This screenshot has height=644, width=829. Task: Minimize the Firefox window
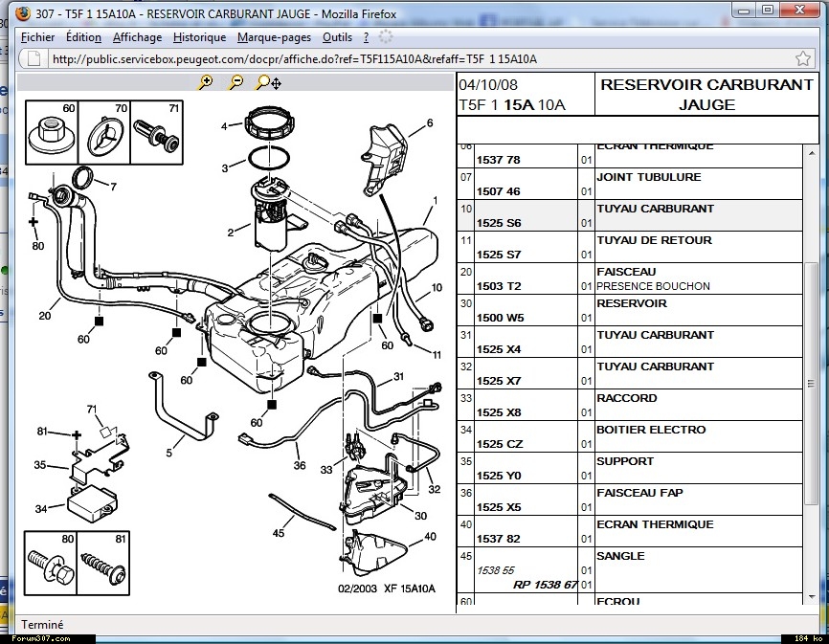pyautogui.click(x=744, y=10)
